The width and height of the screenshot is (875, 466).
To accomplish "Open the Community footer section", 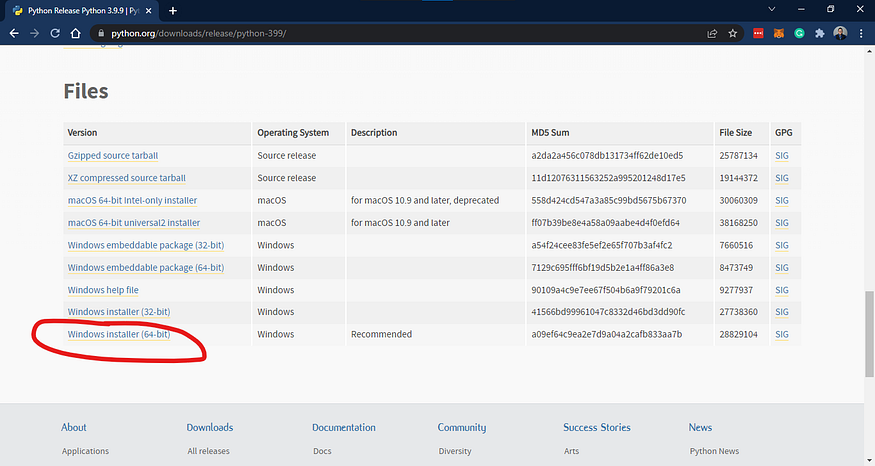I will click(461, 427).
